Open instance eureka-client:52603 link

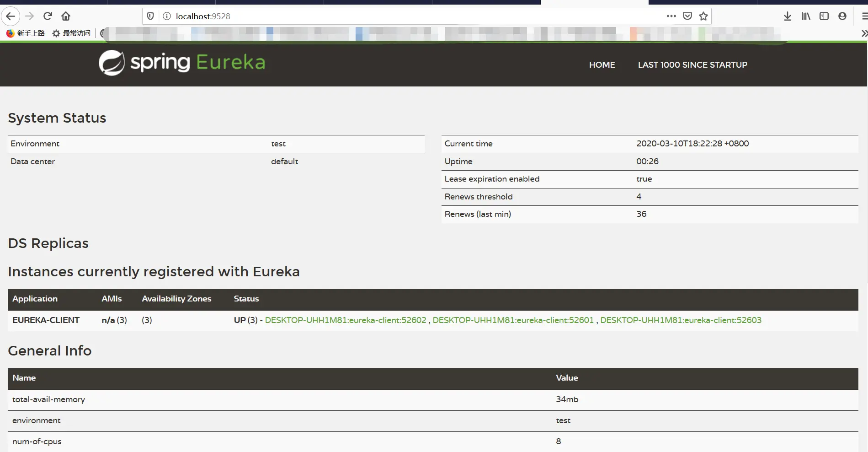point(681,320)
